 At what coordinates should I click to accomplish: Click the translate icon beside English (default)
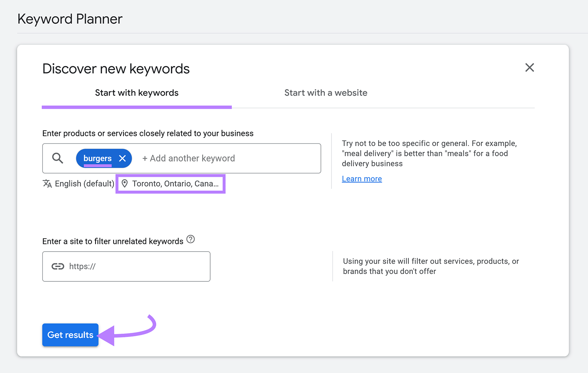point(47,183)
